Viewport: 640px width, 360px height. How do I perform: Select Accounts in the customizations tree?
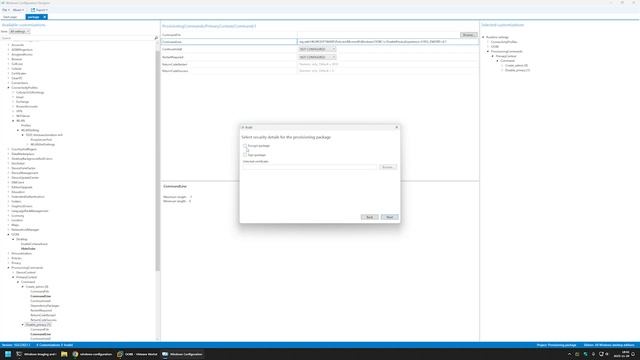coord(18,45)
